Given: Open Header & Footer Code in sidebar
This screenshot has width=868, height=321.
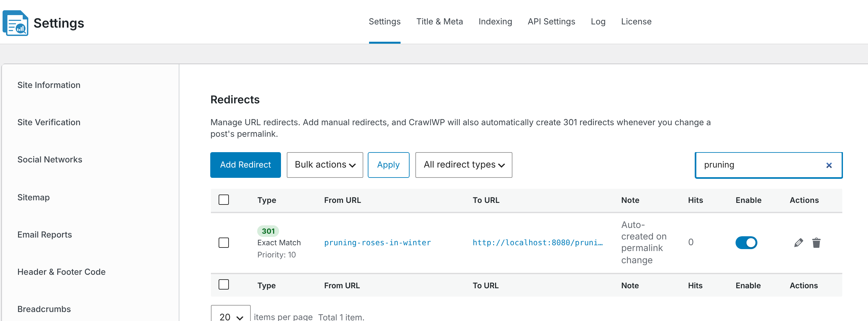Looking at the screenshot, I should [x=61, y=272].
